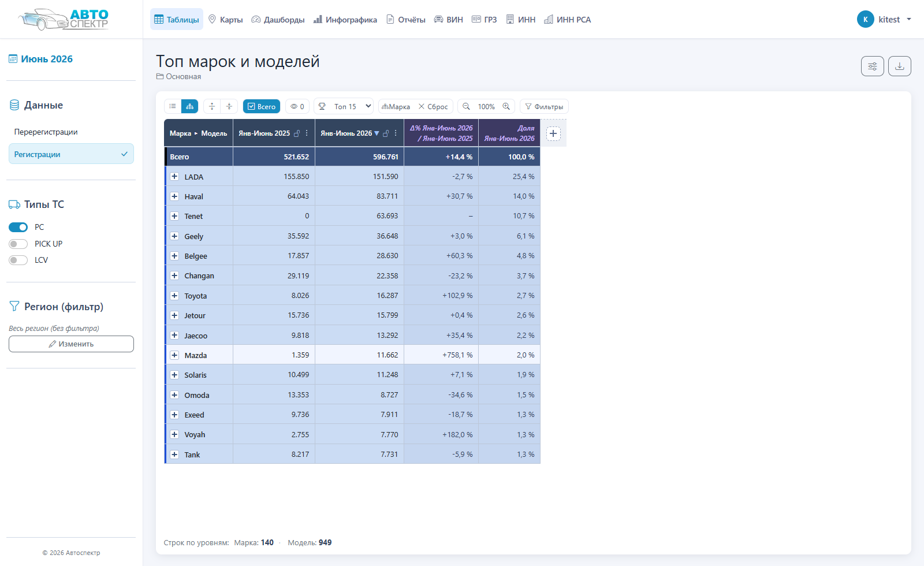
Task: Open Янв-Июнь 2026 column options menu
Action: click(x=396, y=133)
